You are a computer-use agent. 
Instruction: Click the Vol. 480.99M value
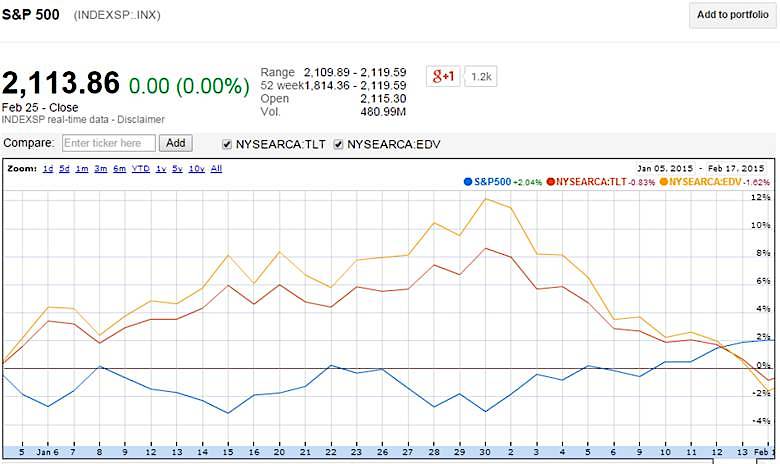pyautogui.click(x=383, y=111)
